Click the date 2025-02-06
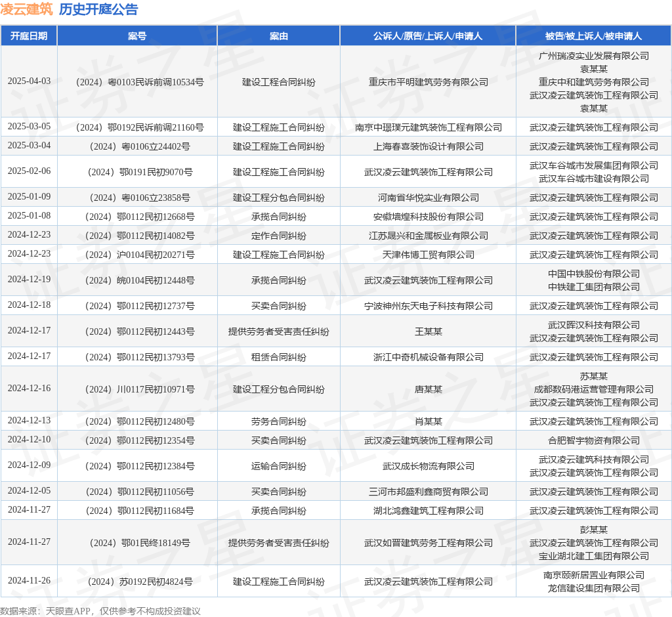The image size is (672, 617). [29, 171]
